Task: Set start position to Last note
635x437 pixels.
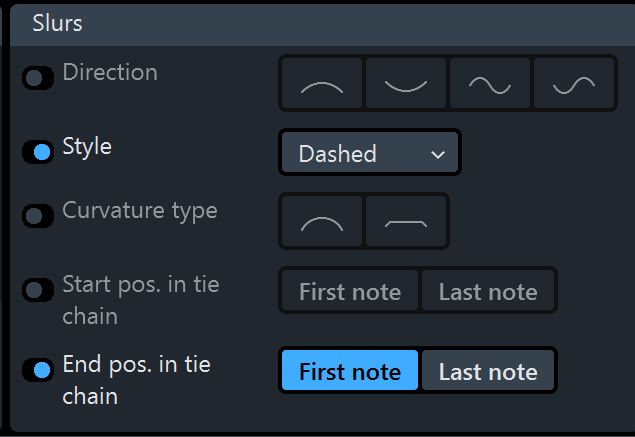Action: (x=488, y=290)
